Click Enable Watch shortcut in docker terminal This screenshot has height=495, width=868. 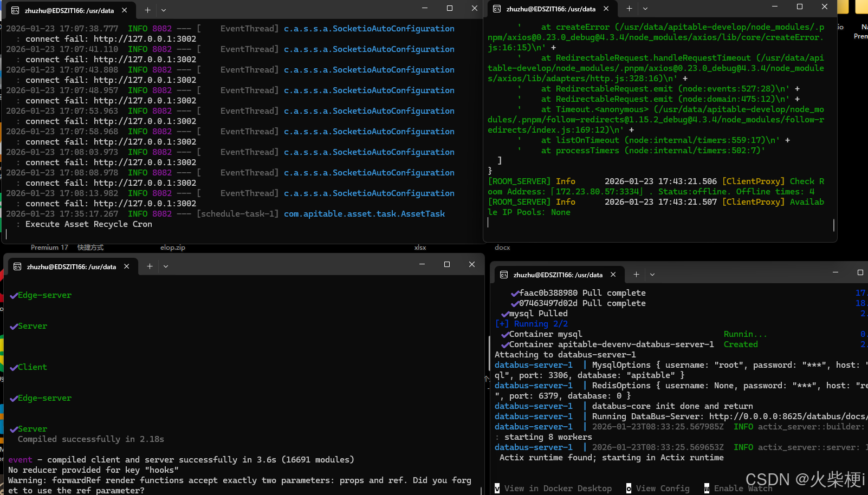[739, 489]
